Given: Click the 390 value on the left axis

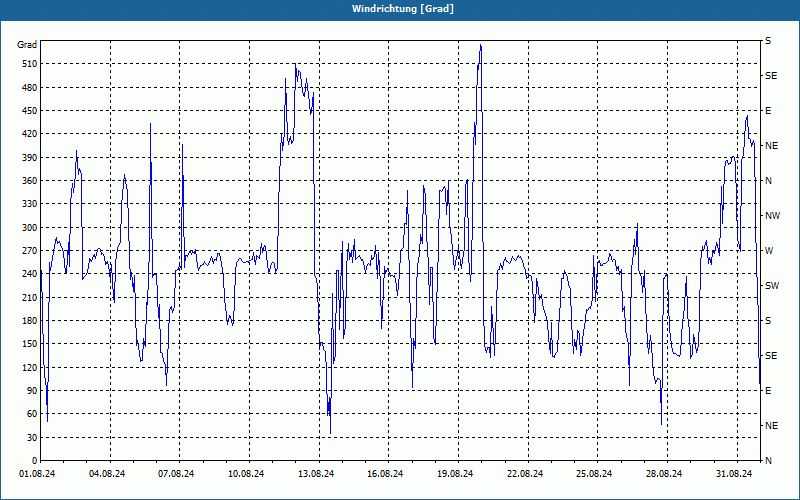Looking at the screenshot, I should (x=31, y=157).
